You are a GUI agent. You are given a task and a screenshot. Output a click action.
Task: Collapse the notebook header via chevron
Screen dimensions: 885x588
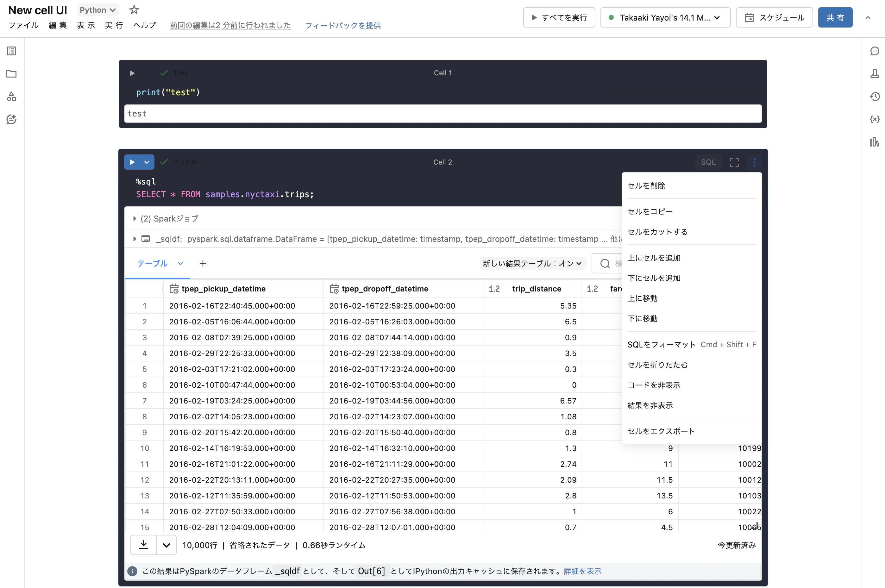coord(869,18)
